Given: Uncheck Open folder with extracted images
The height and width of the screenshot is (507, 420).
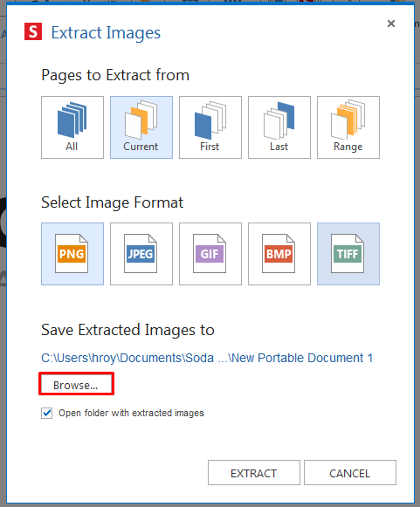Looking at the screenshot, I should click(46, 413).
